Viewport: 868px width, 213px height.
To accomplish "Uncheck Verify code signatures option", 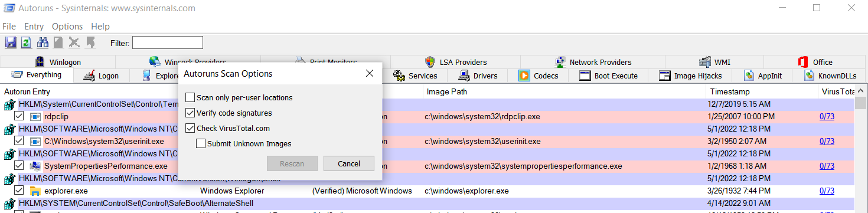I will tap(190, 113).
